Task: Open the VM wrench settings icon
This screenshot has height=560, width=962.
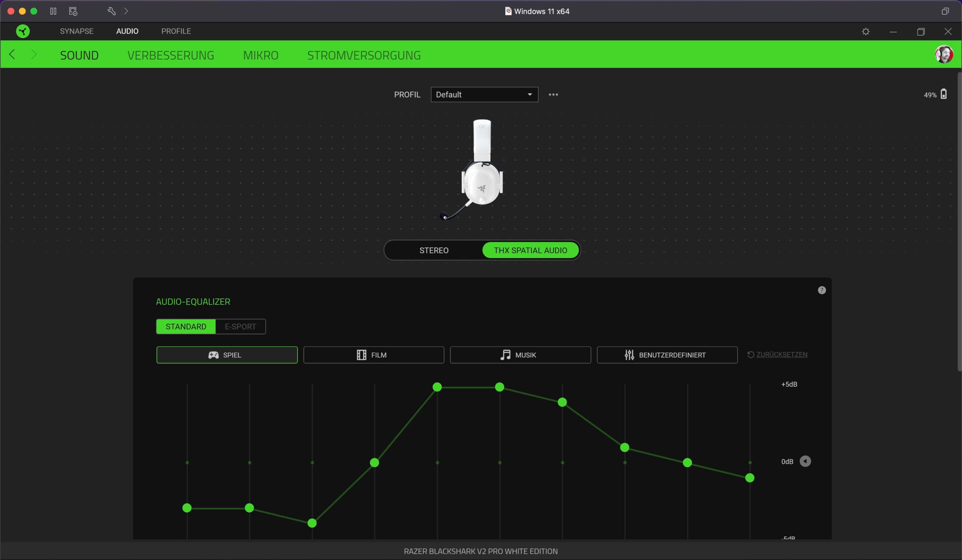Action: 111,11
